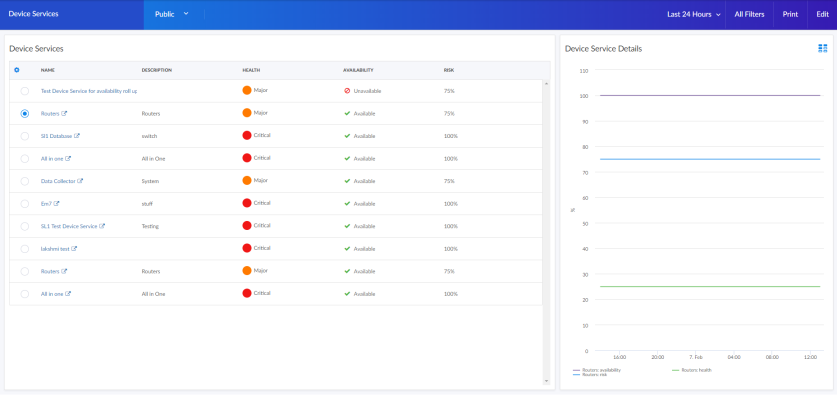837x400 pixels.
Task: Toggle Routers health series in chart legend
Action: click(x=695, y=370)
